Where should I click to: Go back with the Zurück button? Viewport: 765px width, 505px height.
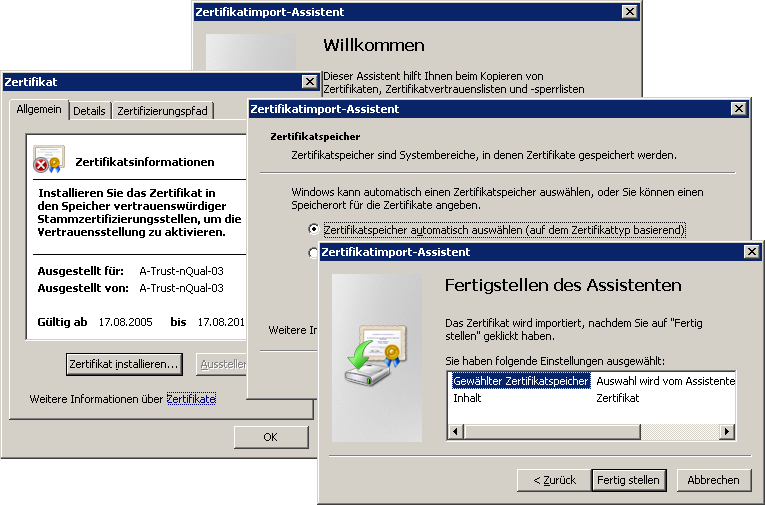coord(554,480)
